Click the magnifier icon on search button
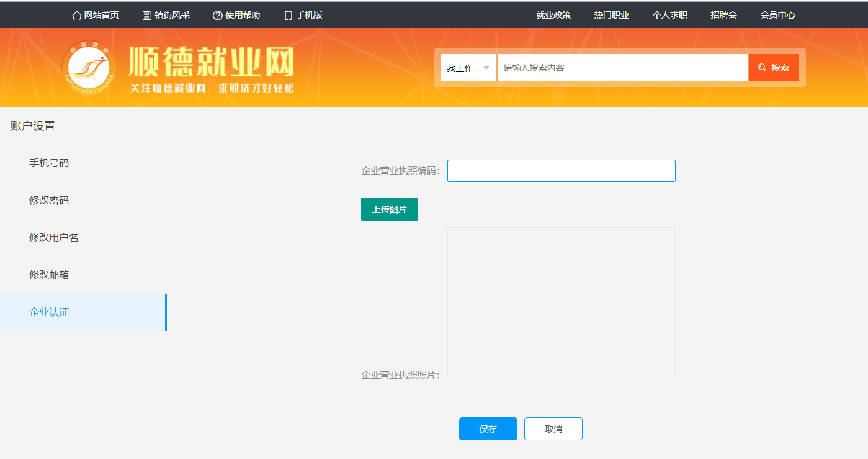Screen dimensions: 868x459 coord(762,68)
